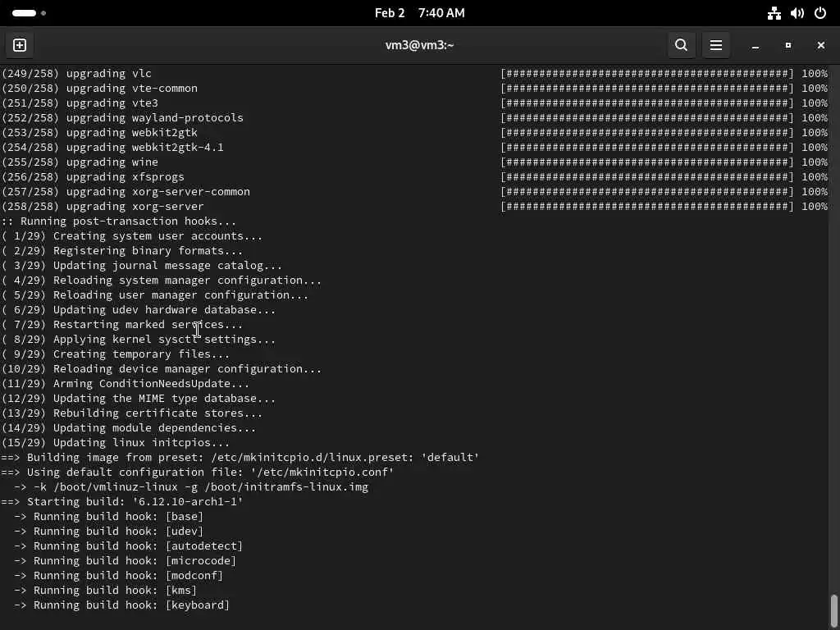Click the xorg-server-common 100% progress bar
840x630 pixels.
(647, 192)
